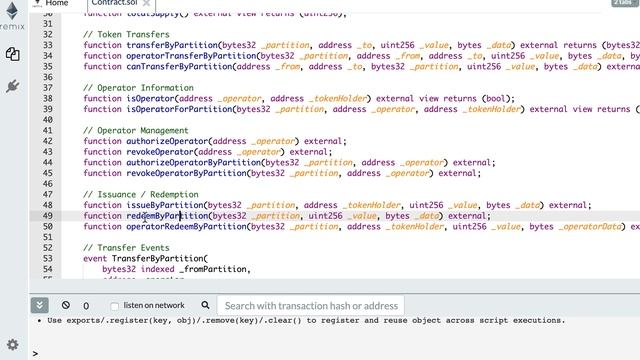The width and height of the screenshot is (640, 360).
Task: Collapse the terminal with the double-chevron icon
Action: [40, 305]
